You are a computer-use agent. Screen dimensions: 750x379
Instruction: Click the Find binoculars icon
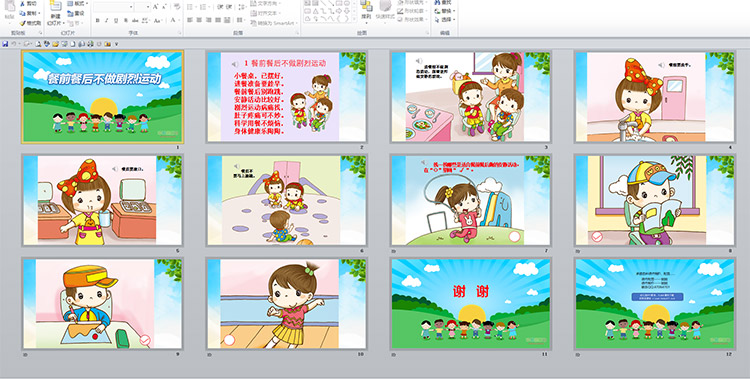click(x=437, y=2)
